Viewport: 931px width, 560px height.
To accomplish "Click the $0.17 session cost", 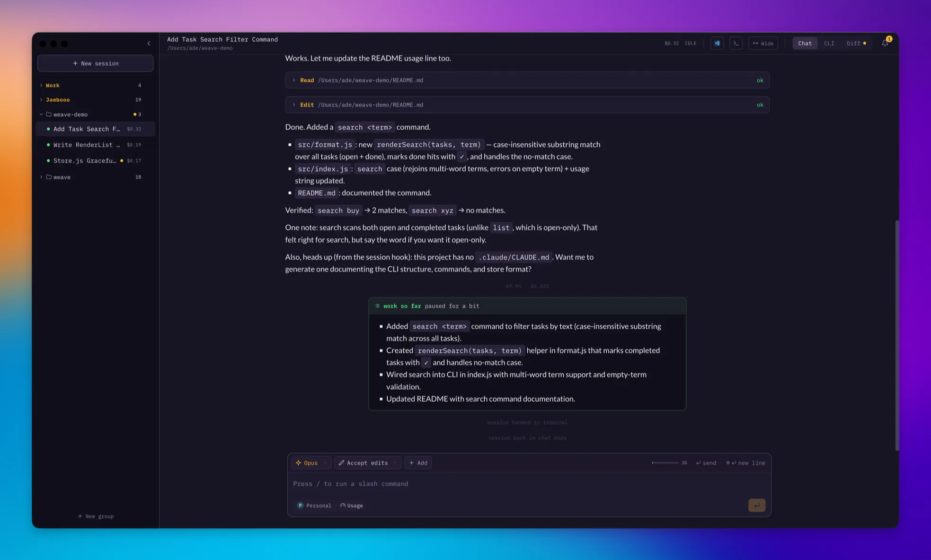I will 134,160.
